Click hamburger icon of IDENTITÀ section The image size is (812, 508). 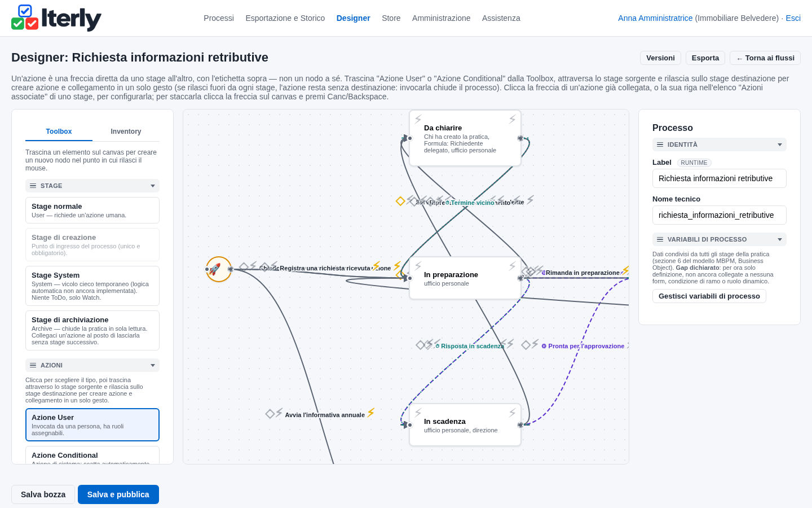pos(660,144)
